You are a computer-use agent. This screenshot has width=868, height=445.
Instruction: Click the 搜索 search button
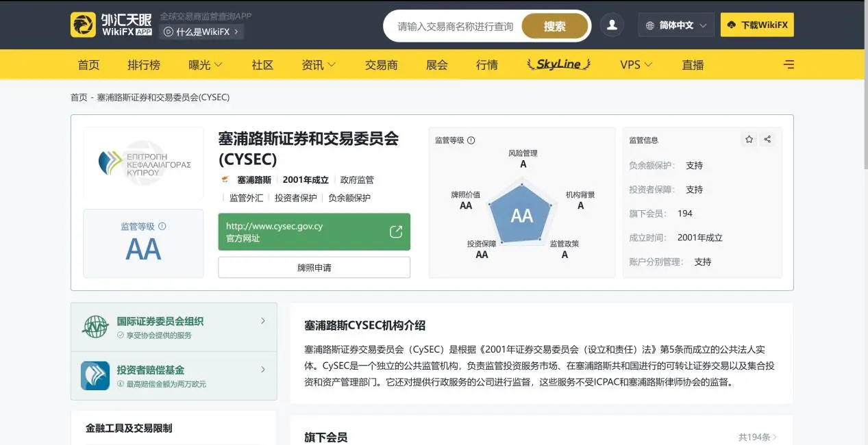tap(555, 26)
